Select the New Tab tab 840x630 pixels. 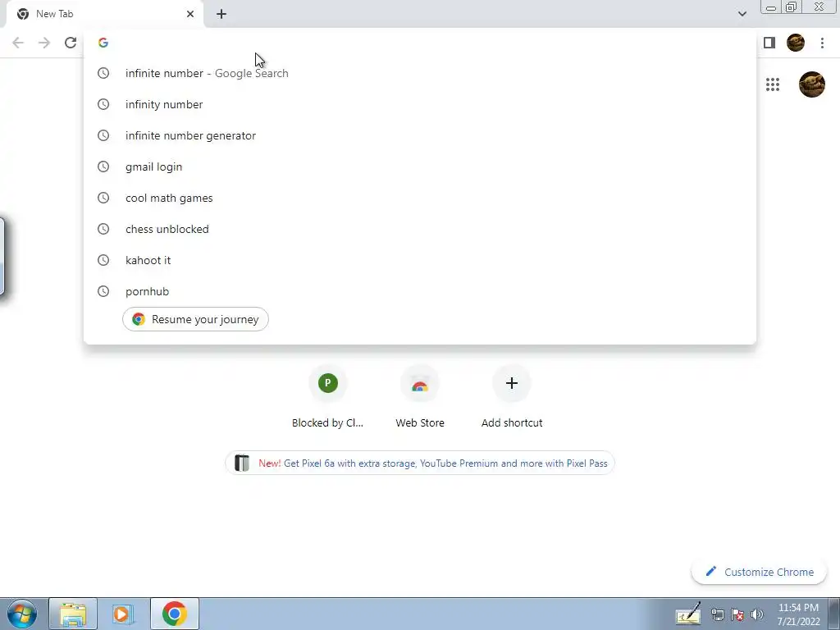point(105,14)
